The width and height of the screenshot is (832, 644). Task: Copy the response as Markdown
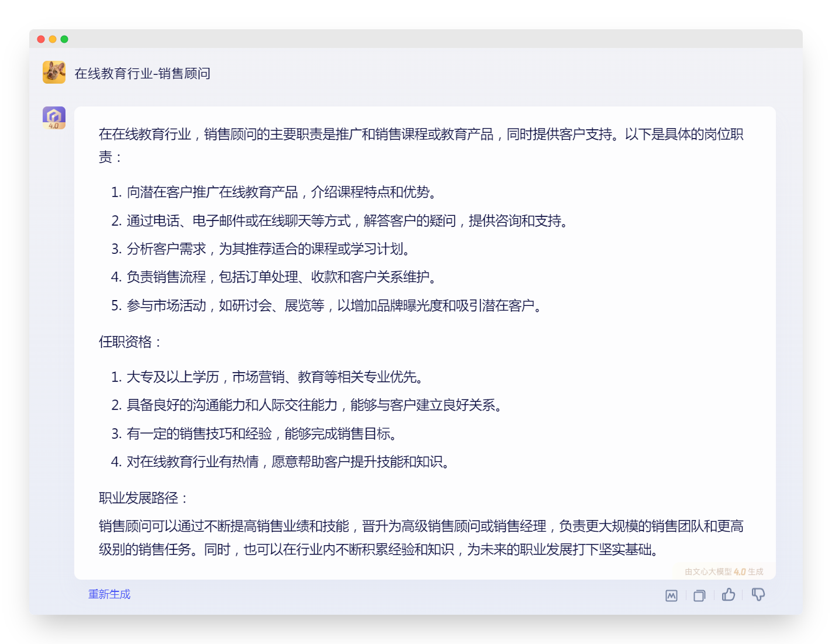[x=671, y=595]
